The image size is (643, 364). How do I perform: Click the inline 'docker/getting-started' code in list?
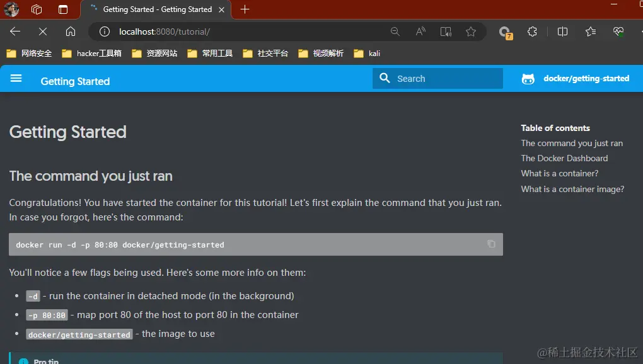pyautogui.click(x=79, y=334)
